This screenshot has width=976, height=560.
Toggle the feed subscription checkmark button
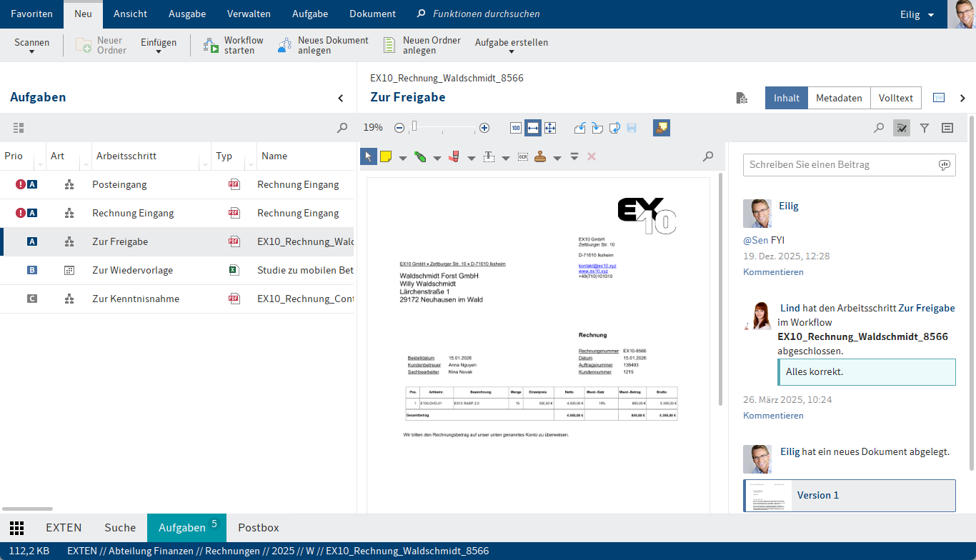902,128
